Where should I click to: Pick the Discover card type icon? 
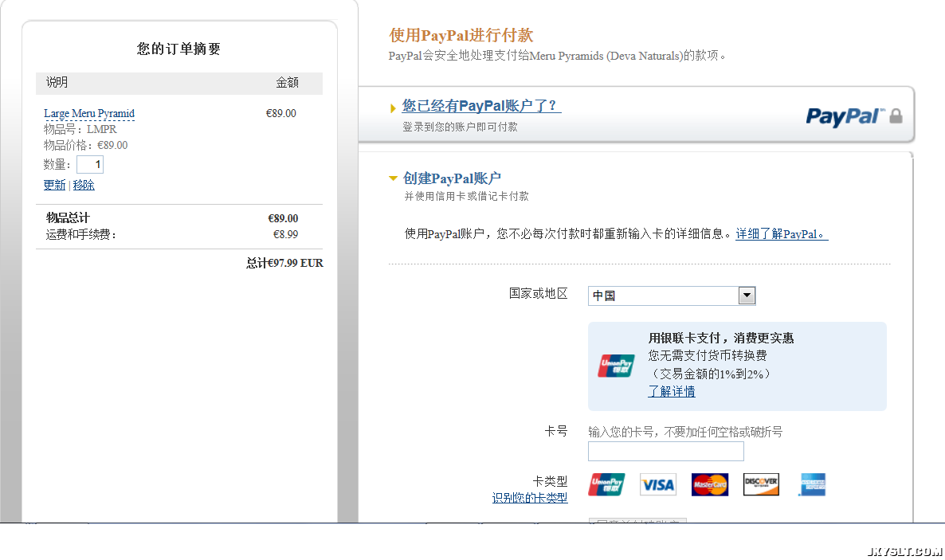(761, 484)
